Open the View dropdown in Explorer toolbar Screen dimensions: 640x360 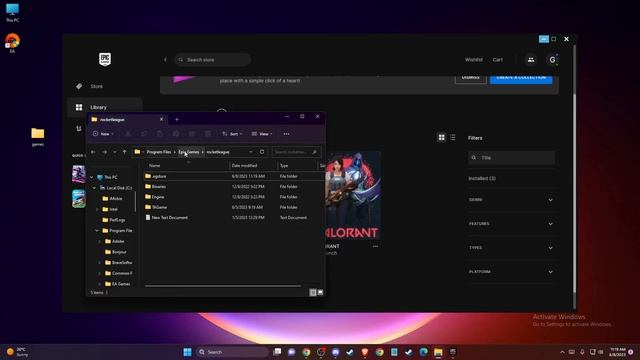pos(262,134)
